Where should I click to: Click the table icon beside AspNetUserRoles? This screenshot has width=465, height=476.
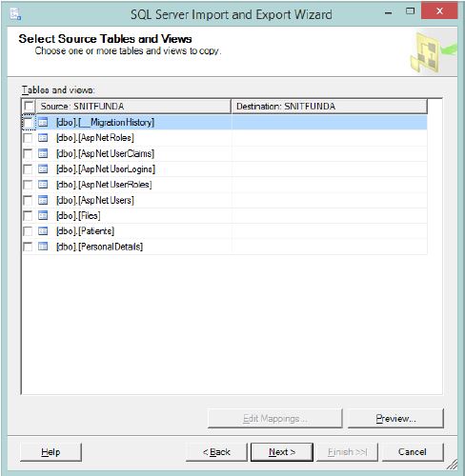point(43,185)
